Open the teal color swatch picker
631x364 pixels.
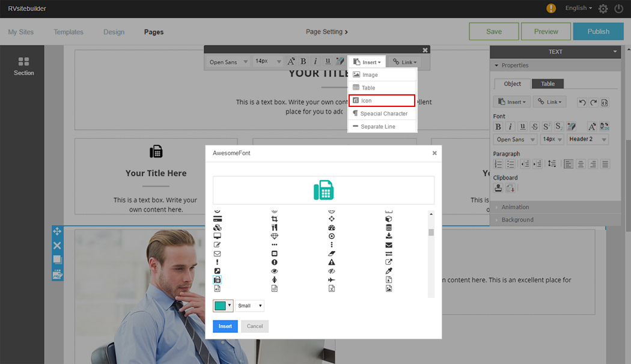point(223,306)
